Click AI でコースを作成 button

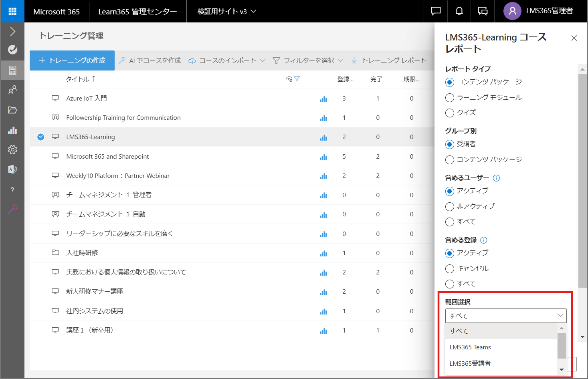[150, 60]
